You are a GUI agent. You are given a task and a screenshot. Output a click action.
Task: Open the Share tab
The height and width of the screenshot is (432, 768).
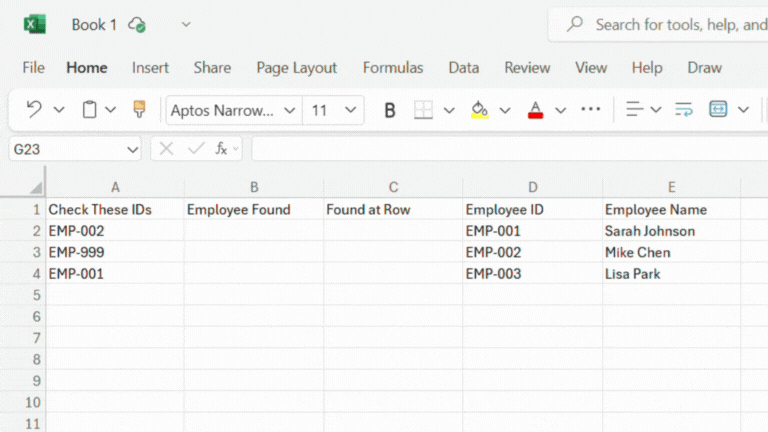tap(212, 68)
